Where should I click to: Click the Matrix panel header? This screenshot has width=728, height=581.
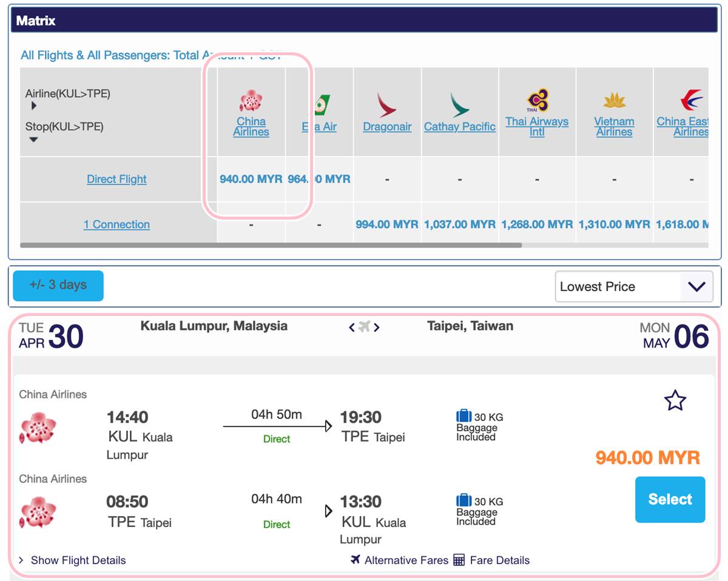(364, 21)
